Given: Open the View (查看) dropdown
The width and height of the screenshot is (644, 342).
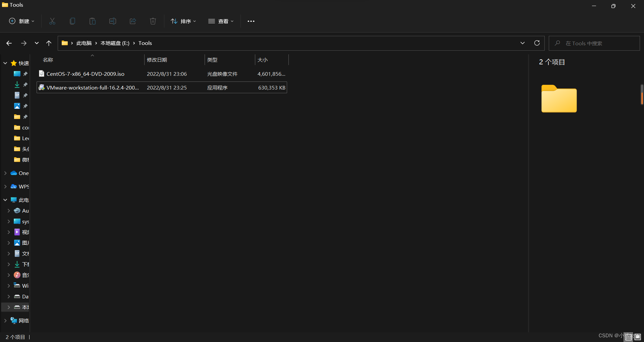Looking at the screenshot, I should coord(221,21).
